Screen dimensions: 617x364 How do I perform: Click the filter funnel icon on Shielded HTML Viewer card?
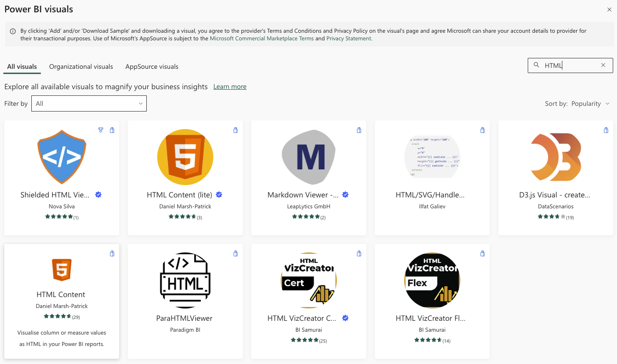101,130
